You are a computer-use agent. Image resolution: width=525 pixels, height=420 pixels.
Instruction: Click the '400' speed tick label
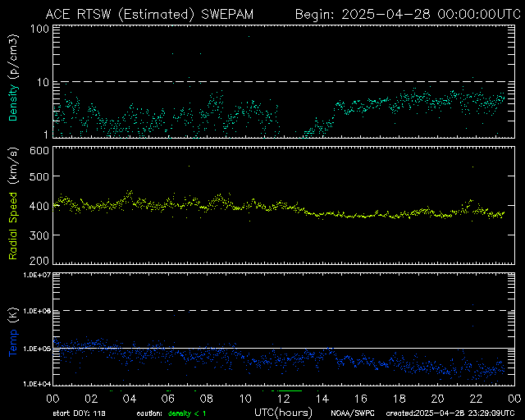(39, 206)
